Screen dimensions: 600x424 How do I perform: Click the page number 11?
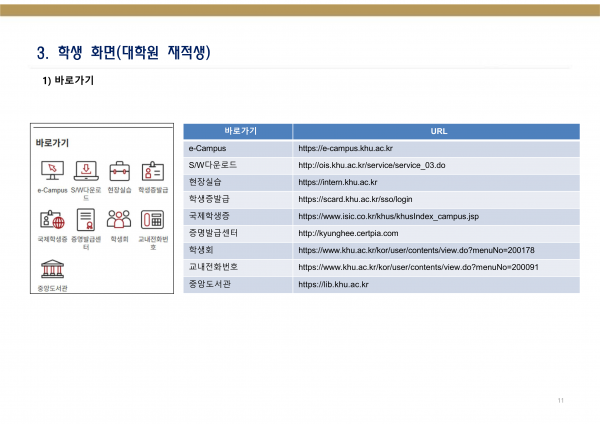tap(561, 400)
